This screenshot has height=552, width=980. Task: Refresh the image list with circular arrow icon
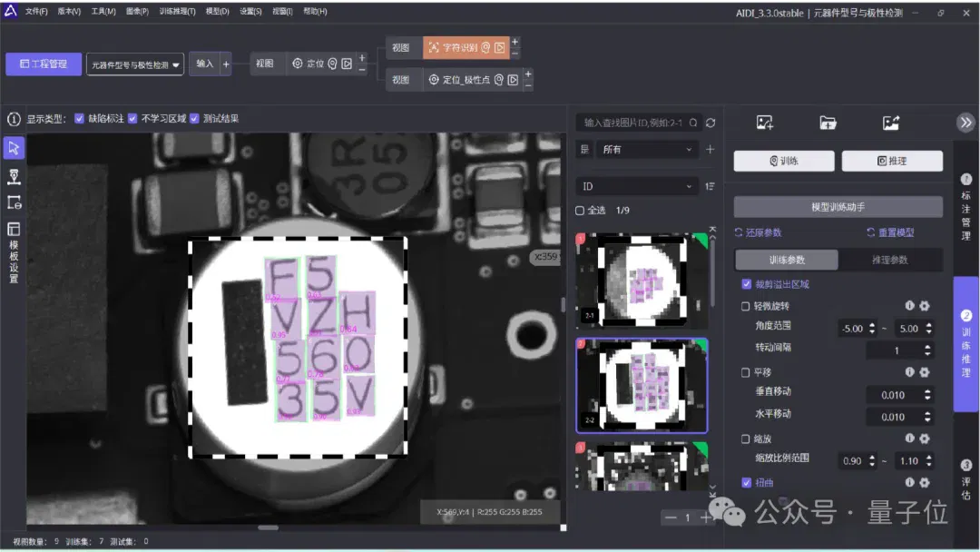click(x=710, y=123)
